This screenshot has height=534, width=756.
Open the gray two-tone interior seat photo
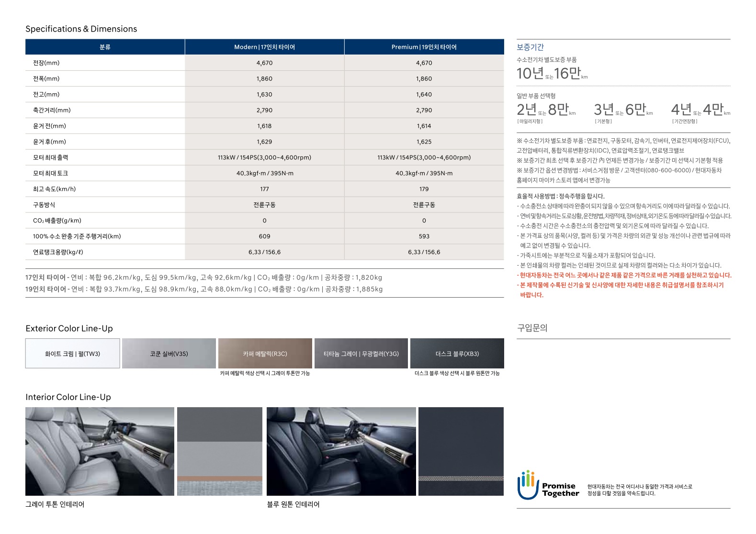click(x=100, y=451)
